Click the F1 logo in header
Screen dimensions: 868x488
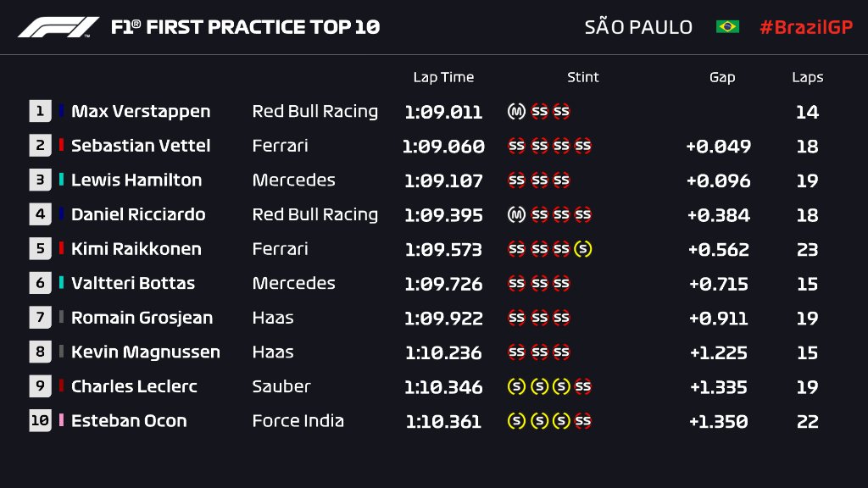click(58, 27)
